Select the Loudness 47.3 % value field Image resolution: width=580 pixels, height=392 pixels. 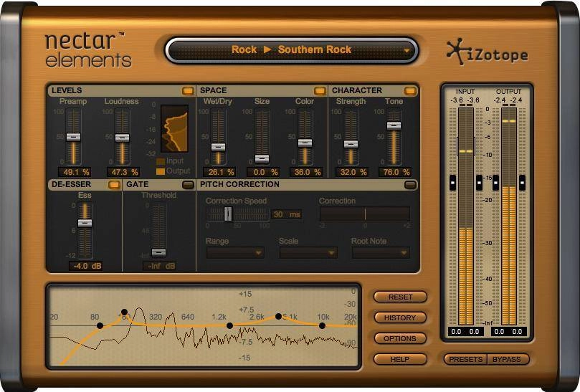[123, 172]
